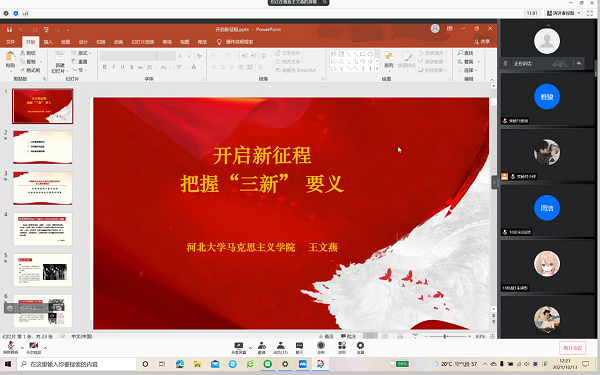Open the chat icon in meeting toolbar
The width and height of the screenshot is (600, 375).
tap(299, 346)
